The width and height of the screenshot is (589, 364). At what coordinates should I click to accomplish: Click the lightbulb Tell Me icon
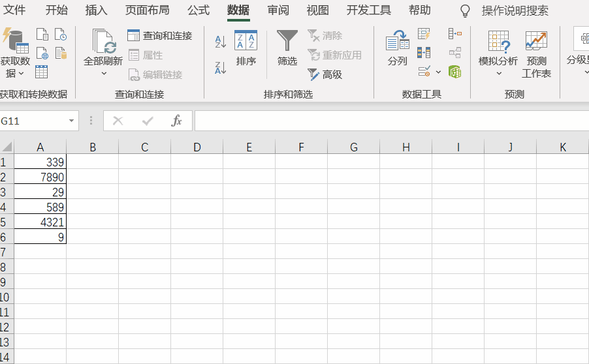[465, 11]
